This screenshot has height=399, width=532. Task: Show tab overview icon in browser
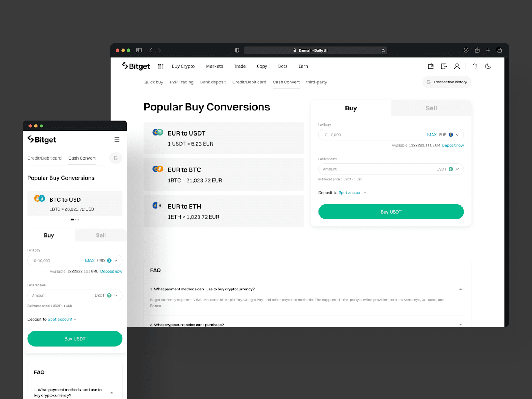pyautogui.click(x=499, y=50)
